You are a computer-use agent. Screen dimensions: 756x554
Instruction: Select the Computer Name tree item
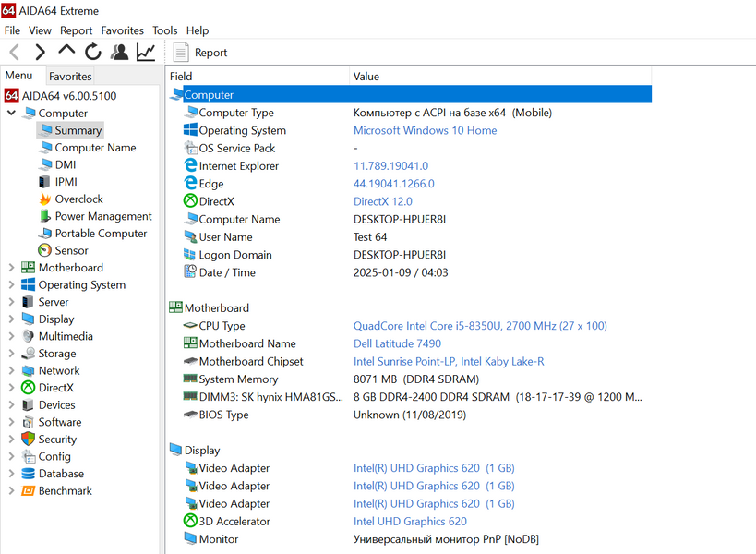pyautogui.click(x=95, y=148)
